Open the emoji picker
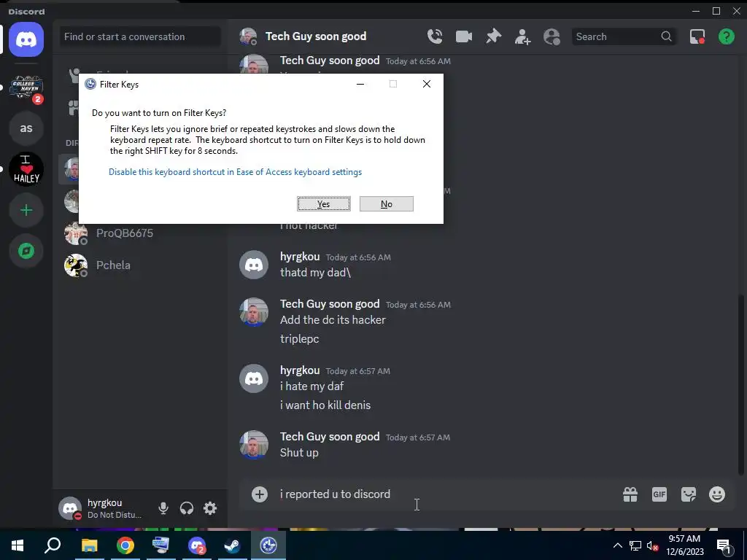Image resolution: width=747 pixels, height=560 pixels. click(717, 494)
